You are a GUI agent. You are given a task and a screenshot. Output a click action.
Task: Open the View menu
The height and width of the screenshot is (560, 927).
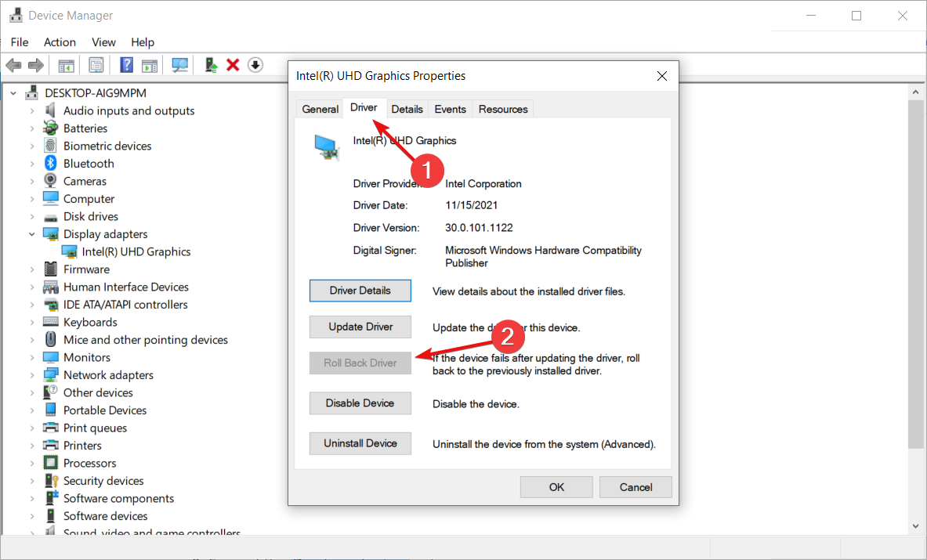[x=103, y=42]
